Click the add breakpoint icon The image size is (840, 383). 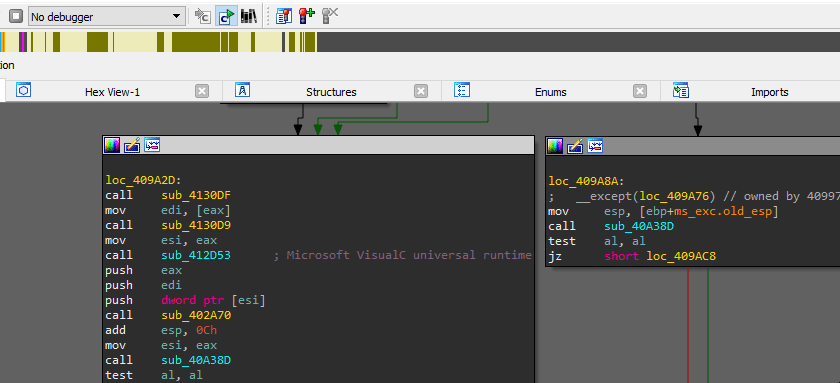pos(306,16)
